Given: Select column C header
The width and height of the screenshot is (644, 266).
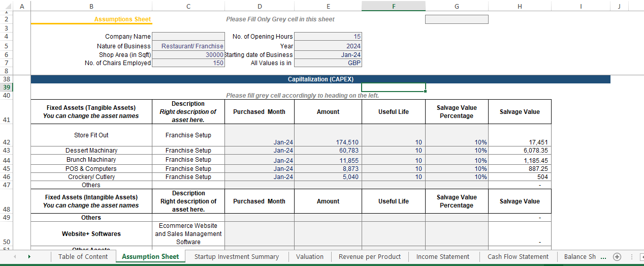Looking at the screenshot, I should [x=188, y=6].
